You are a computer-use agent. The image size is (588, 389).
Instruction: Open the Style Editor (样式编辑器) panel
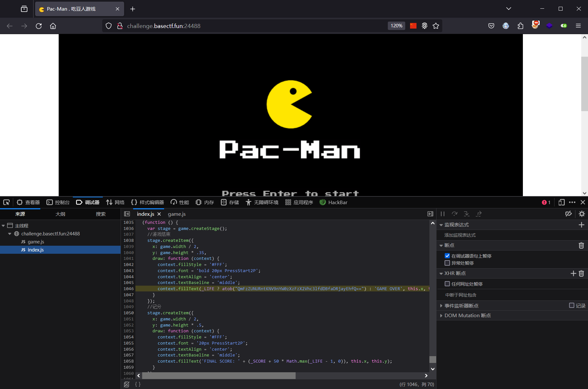(147, 202)
